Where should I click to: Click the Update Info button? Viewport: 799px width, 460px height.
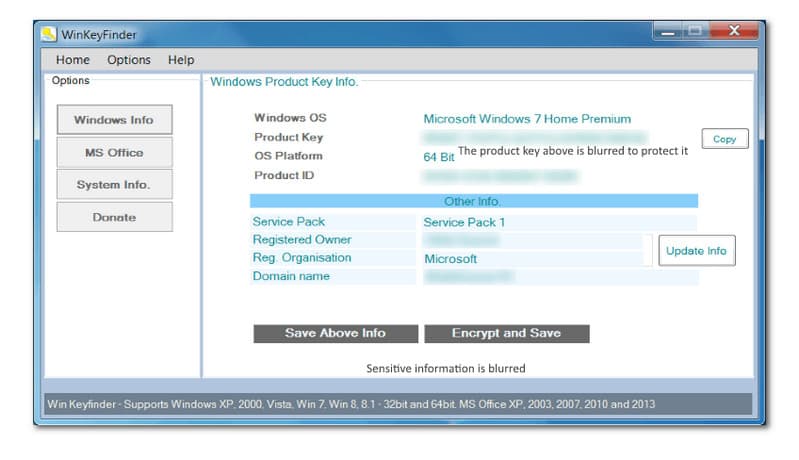click(x=696, y=251)
